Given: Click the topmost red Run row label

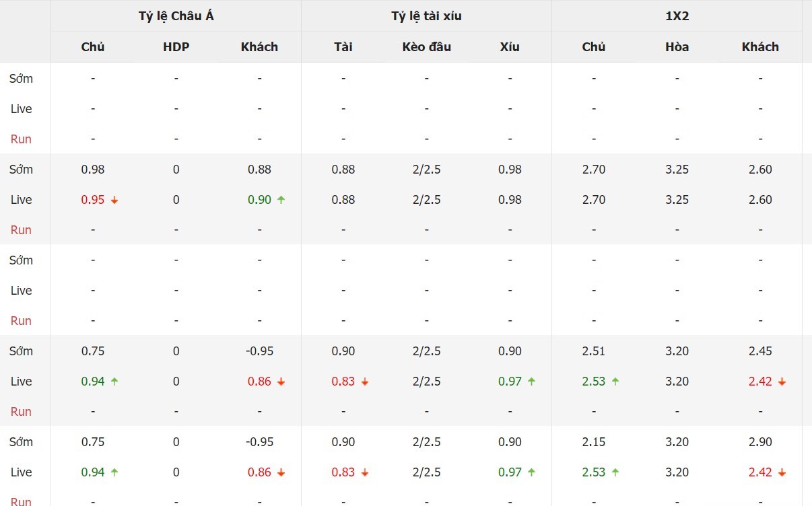Looking at the screenshot, I should pyautogui.click(x=21, y=139).
